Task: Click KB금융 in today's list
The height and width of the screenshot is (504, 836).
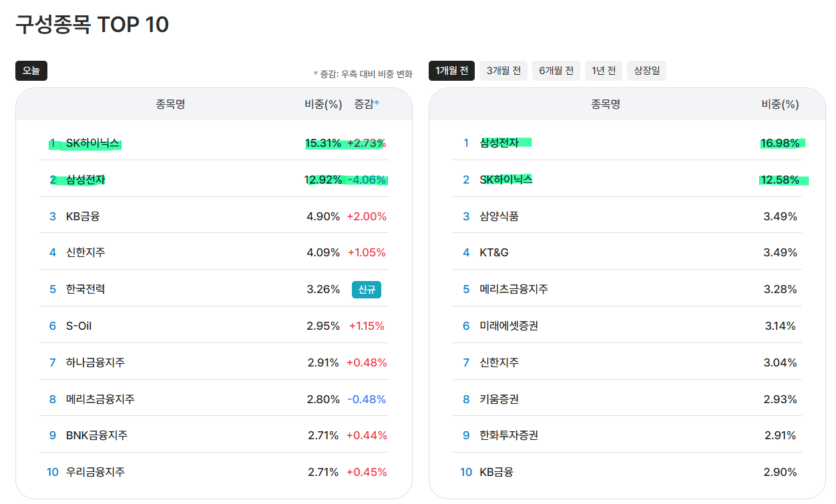Action: coord(83,216)
